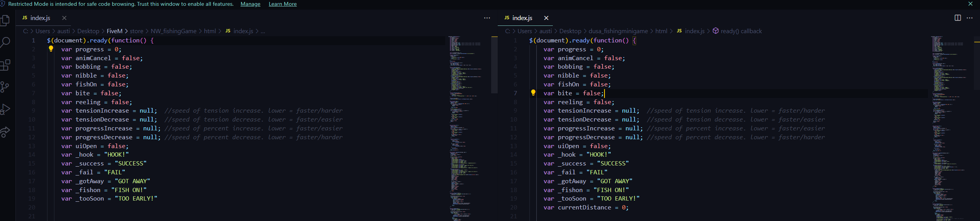Viewport: 980px width, 221px height.
Task: Click the Split Editor icon in right group
Action: click(x=958, y=18)
